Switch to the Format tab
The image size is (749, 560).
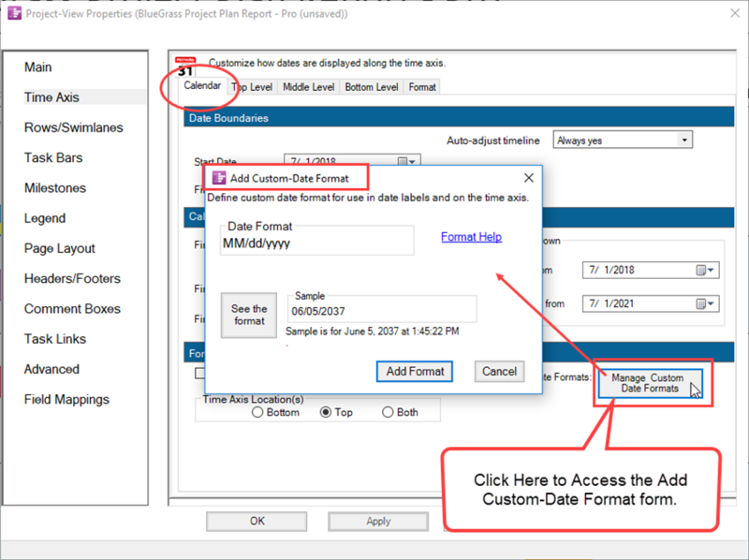point(422,87)
